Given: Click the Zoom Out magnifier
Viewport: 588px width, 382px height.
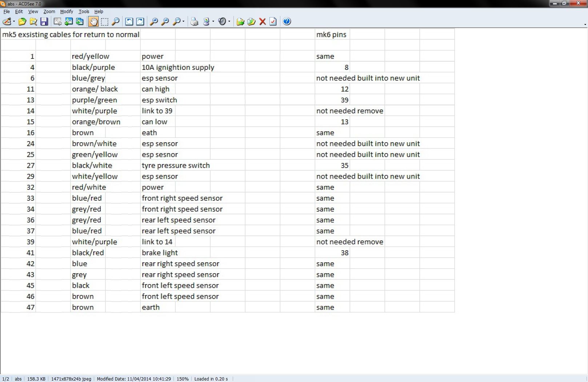Looking at the screenshot, I should pyautogui.click(x=165, y=22).
